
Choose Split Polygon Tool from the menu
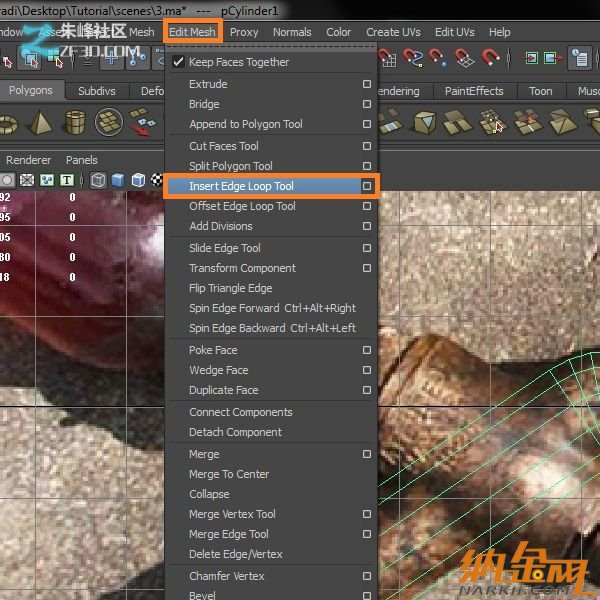pyautogui.click(x=231, y=166)
